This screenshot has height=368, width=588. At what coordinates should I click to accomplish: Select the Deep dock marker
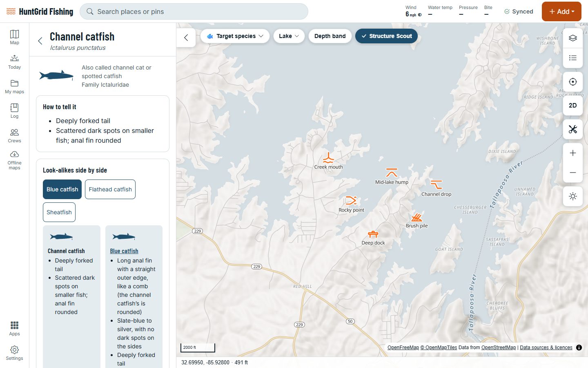tap(373, 238)
